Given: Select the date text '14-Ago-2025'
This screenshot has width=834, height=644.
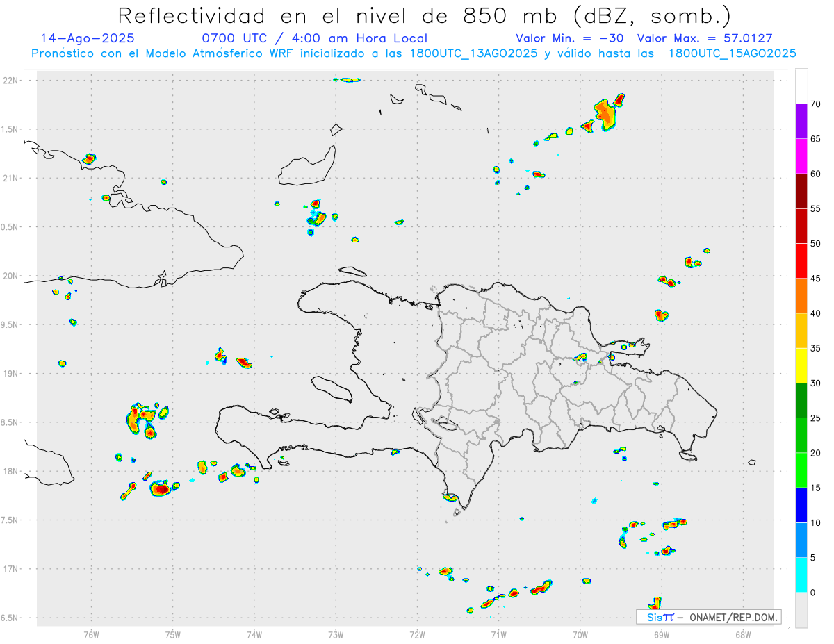Looking at the screenshot, I should (88, 38).
